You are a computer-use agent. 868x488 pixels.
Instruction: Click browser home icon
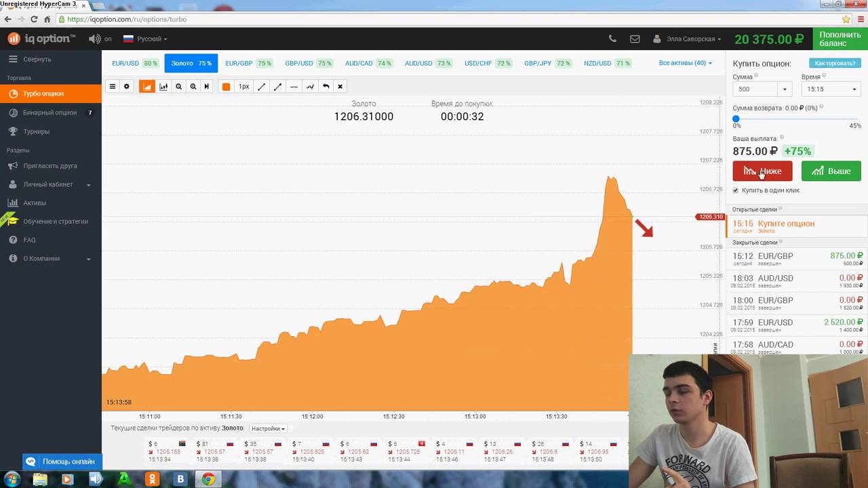47,19
